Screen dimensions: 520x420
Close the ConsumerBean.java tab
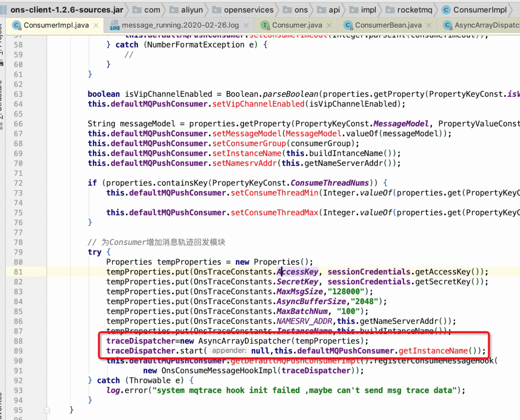pos(429,25)
